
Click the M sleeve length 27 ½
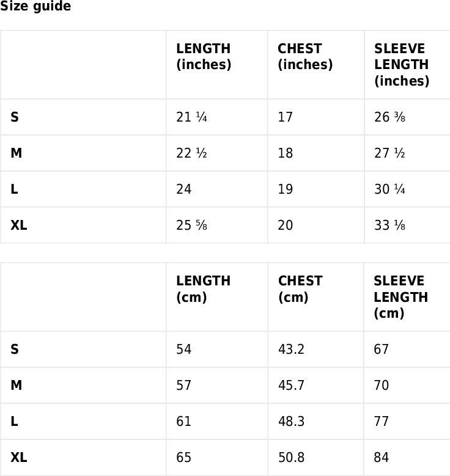389,153
